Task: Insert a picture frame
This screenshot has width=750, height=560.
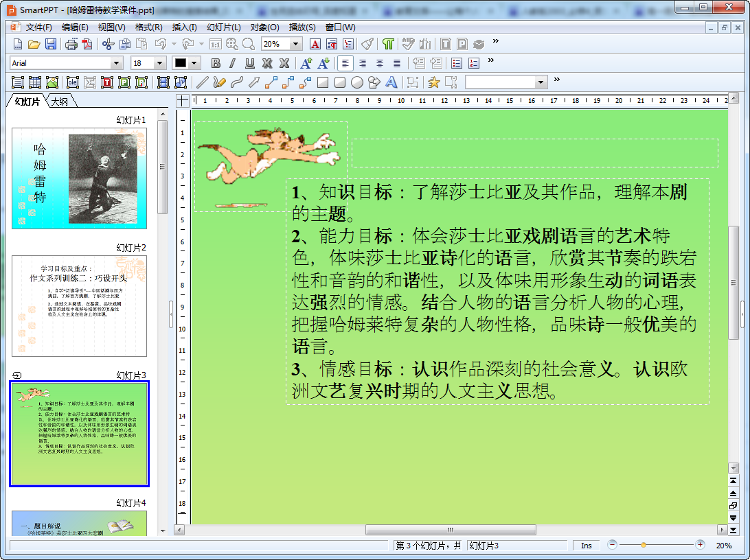Action: click(x=52, y=82)
